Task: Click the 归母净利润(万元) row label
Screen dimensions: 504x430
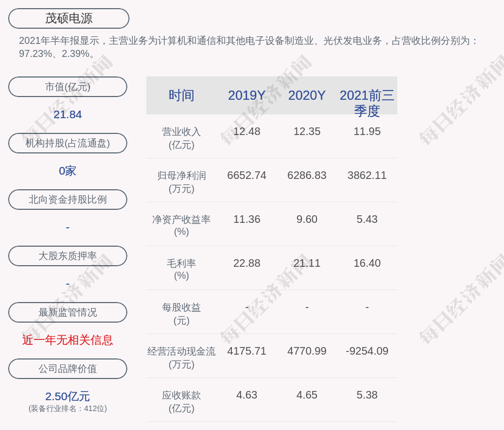Action: click(x=182, y=182)
